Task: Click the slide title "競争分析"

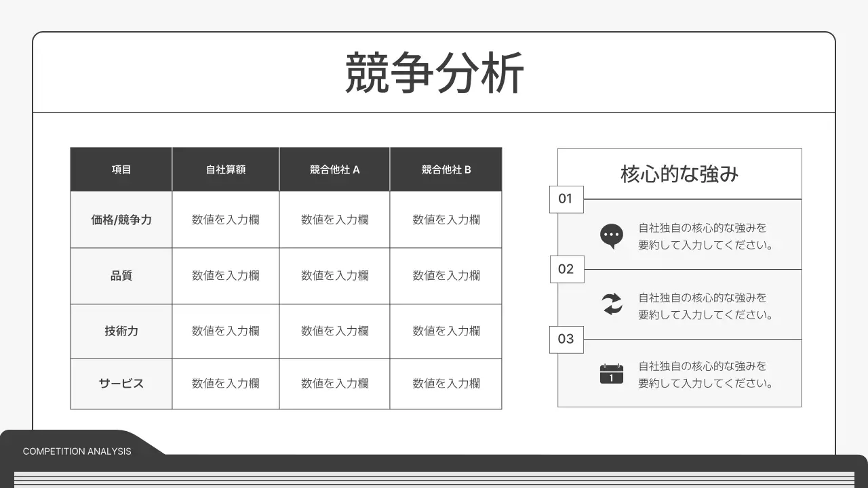Action: click(434, 70)
